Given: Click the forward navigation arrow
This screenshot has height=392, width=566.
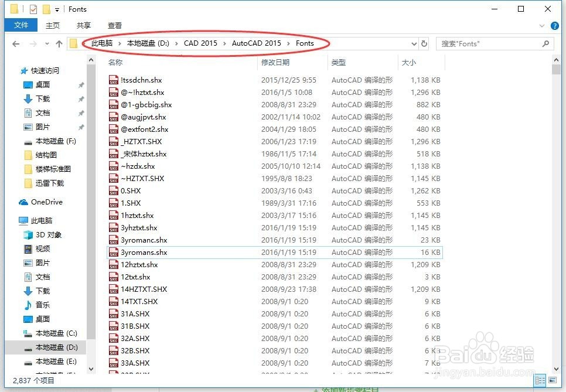Looking at the screenshot, I should click(x=33, y=44).
